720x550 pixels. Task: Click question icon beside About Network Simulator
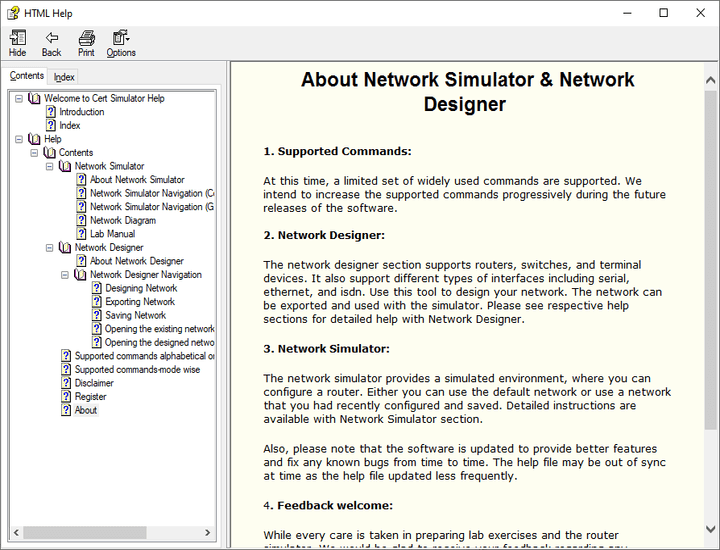(81, 180)
